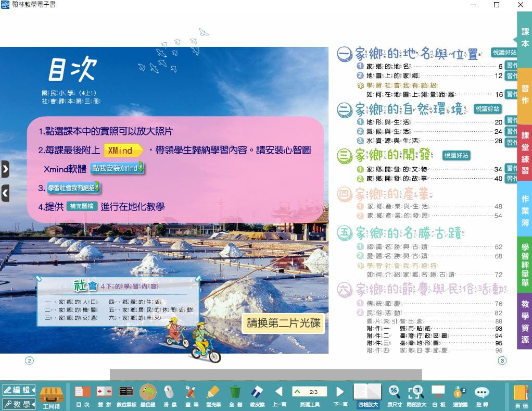Click 悅讀好站 beside 家鄉的開發
The height and width of the screenshot is (411, 532).
tap(457, 155)
